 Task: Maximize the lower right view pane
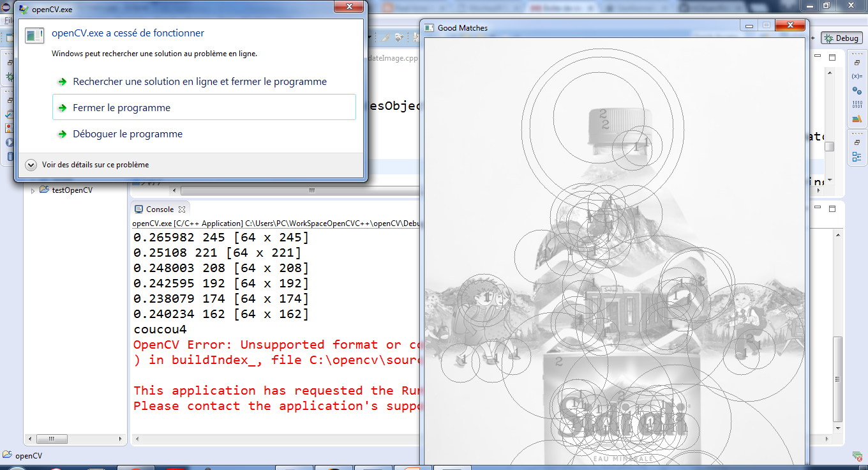tap(832, 208)
